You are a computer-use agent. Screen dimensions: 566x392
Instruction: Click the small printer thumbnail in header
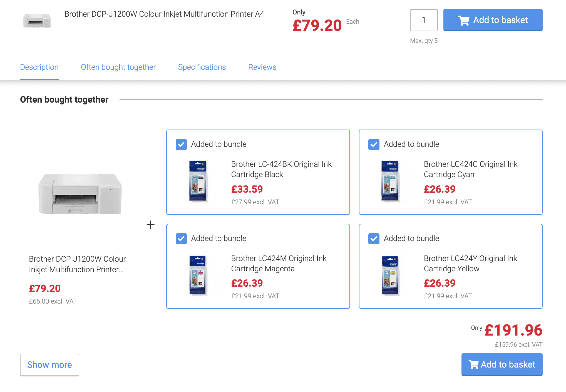tap(37, 21)
